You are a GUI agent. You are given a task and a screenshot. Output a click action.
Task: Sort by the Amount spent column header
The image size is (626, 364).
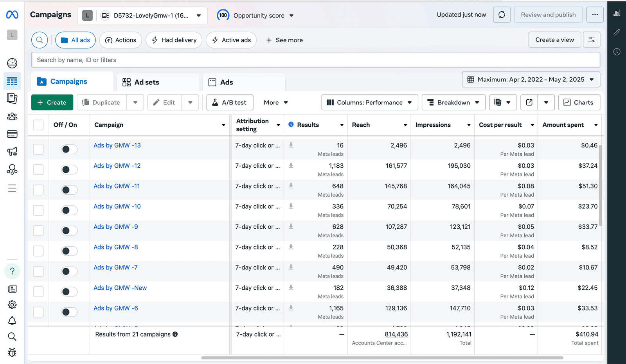click(570, 125)
